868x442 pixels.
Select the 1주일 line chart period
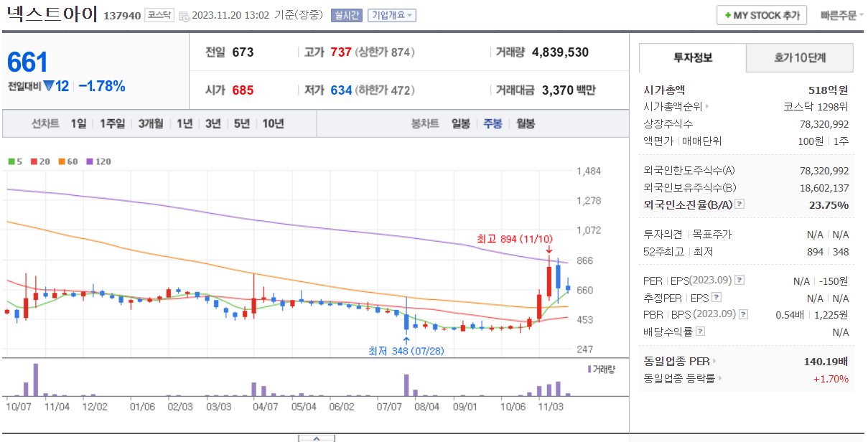[x=113, y=123]
